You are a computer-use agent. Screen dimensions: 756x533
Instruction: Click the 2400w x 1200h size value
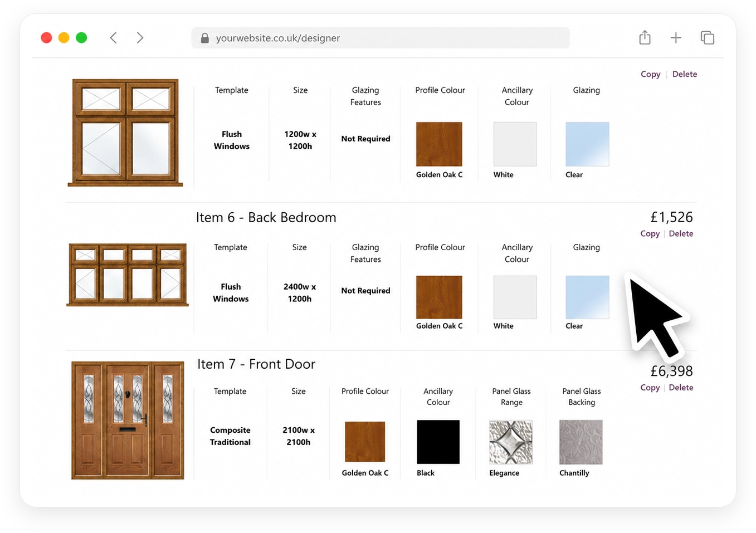pos(300,293)
